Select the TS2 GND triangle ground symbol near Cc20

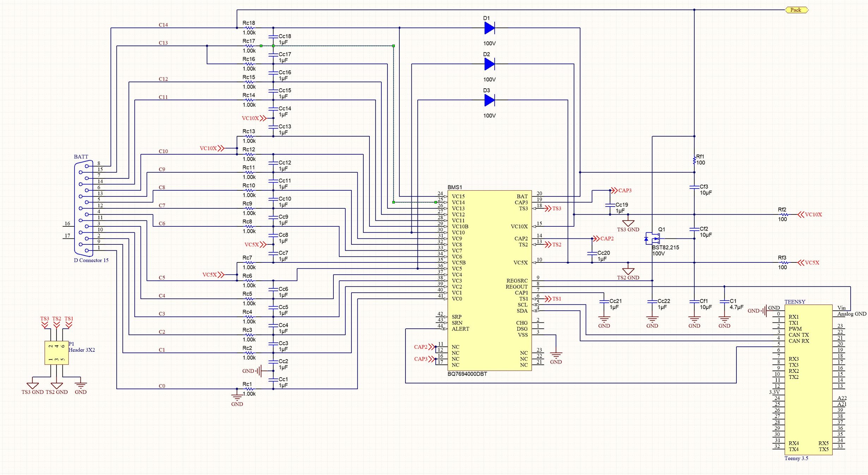tap(628, 271)
